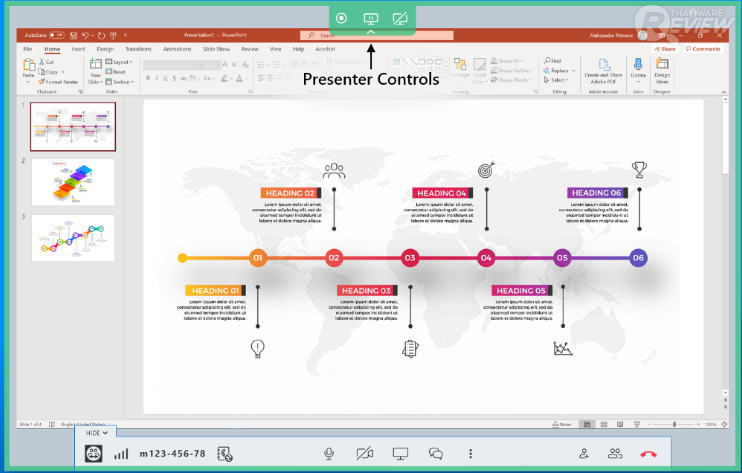Mute the microphone in the meeting bar

click(x=329, y=454)
